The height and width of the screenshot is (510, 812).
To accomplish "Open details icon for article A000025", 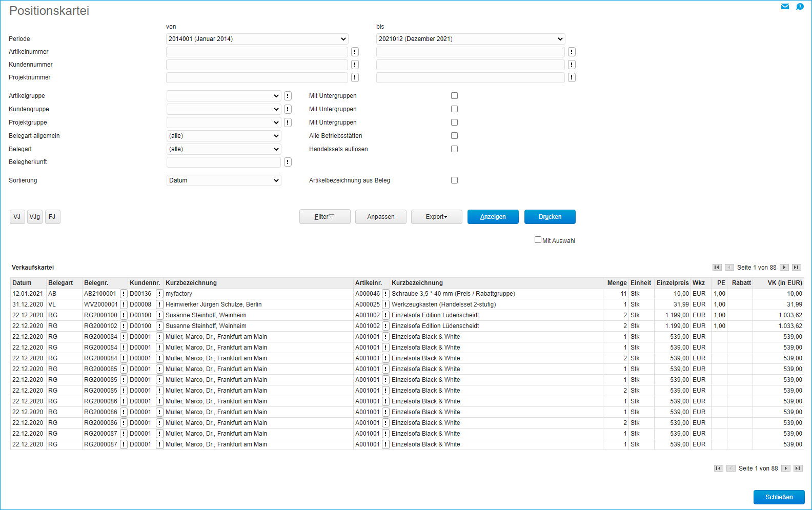I will pos(385,304).
